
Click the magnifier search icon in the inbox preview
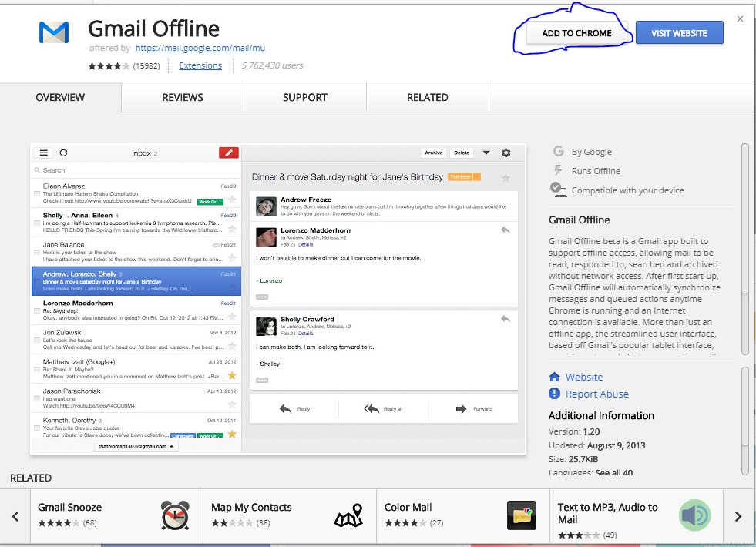tap(37, 170)
